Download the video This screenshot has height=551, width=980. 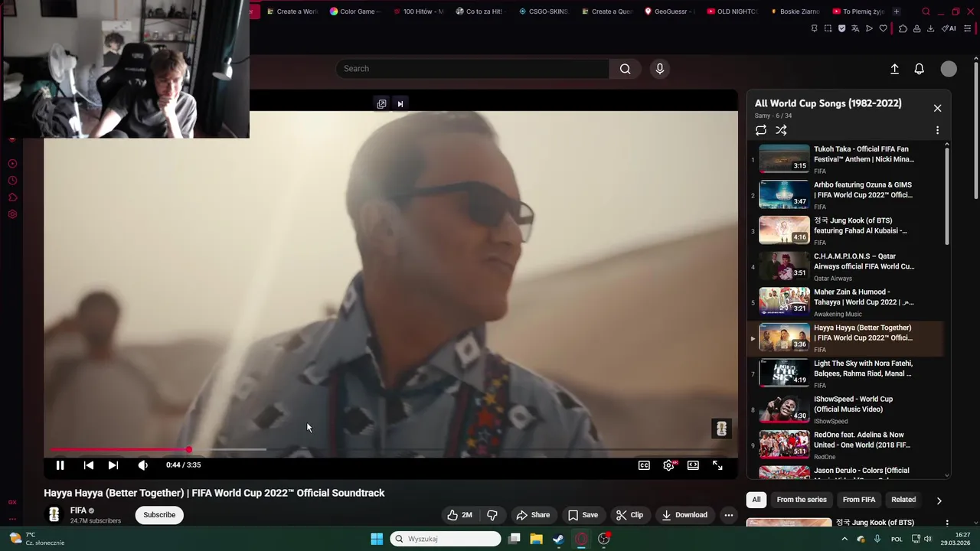click(684, 515)
